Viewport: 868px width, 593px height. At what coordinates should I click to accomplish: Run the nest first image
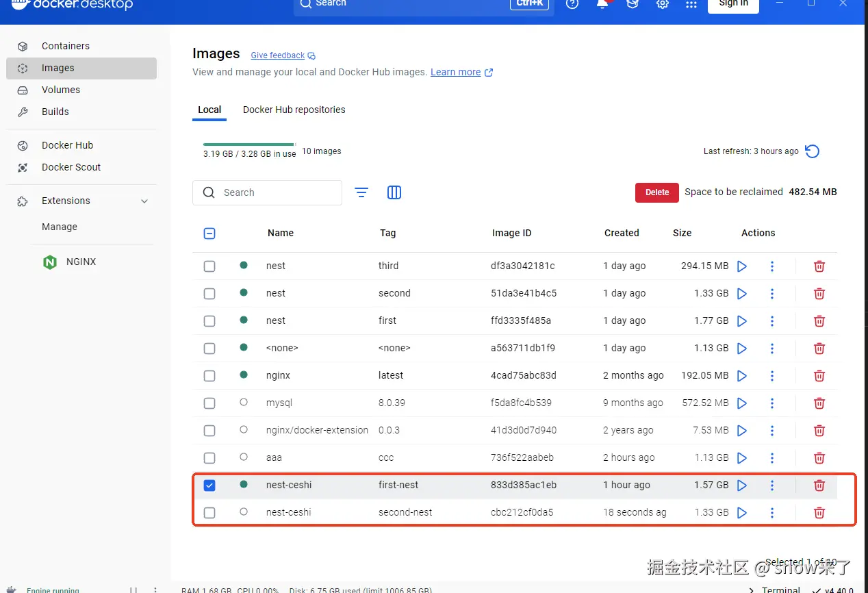click(x=741, y=321)
